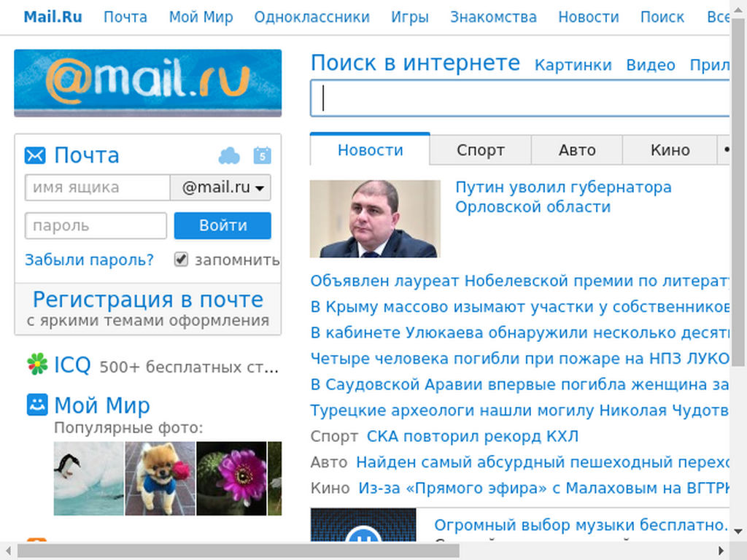The width and height of the screenshot is (747, 560).
Task: Click the scroll down arrow
Action: [738, 531]
